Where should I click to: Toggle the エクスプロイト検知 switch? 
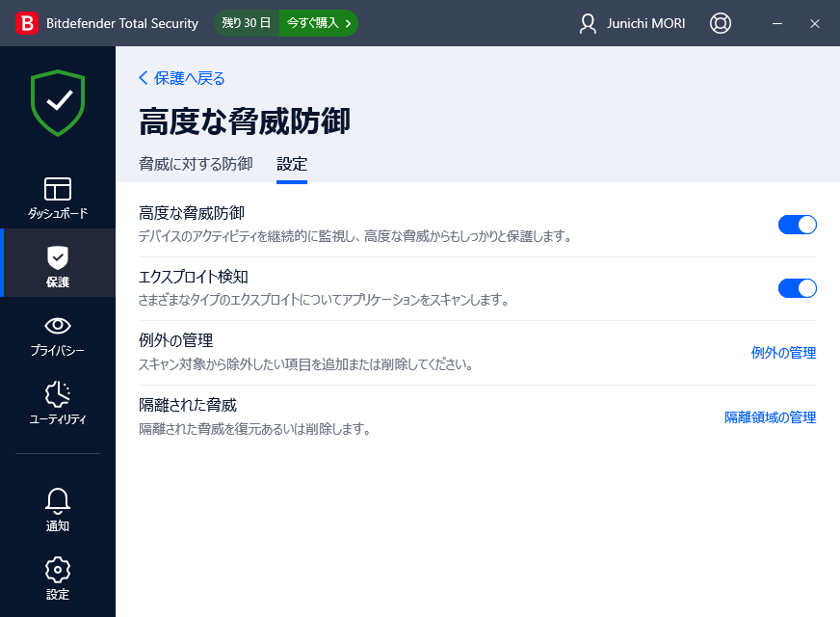click(798, 288)
